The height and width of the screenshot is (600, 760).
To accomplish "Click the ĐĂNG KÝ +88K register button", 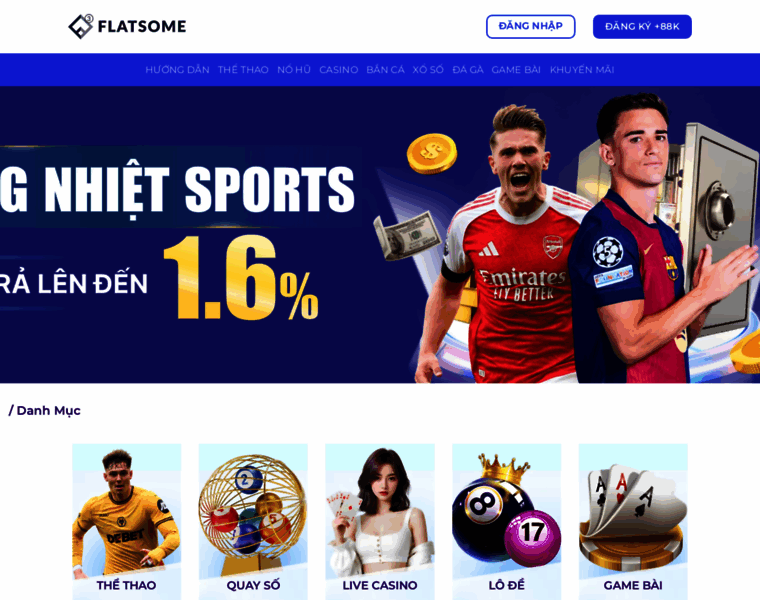I will 642,26.
